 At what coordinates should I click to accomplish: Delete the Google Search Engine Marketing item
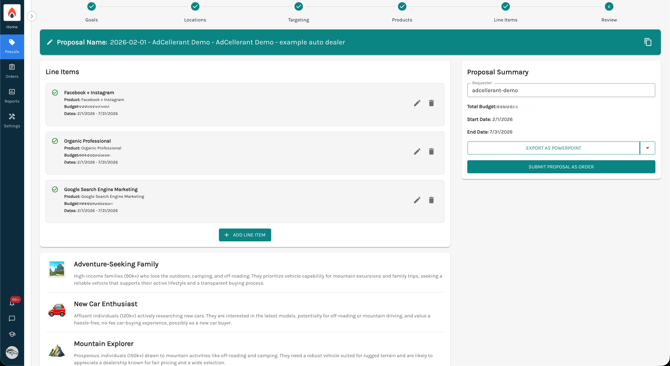(x=431, y=200)
